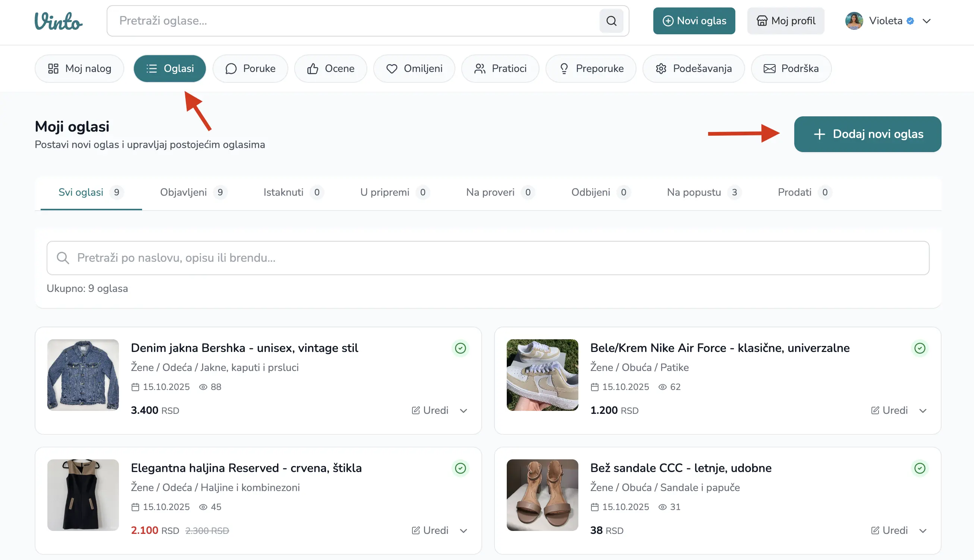Expand options chevron on Elegantna haljina listing
This screenshot has height=560, width=974.
click(463, 531)
